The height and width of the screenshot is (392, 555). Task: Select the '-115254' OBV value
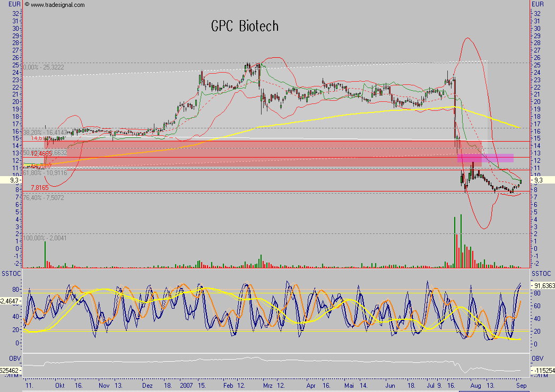[x=544, y=370]
